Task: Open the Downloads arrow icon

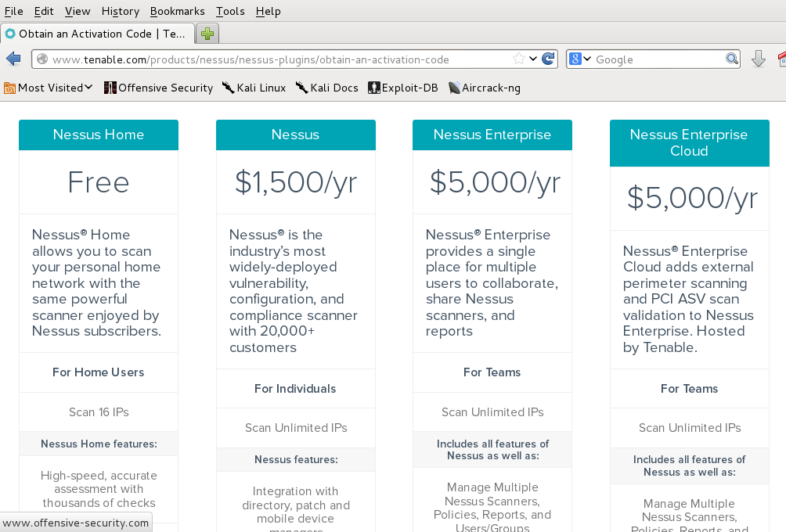Action: (759, 59)
